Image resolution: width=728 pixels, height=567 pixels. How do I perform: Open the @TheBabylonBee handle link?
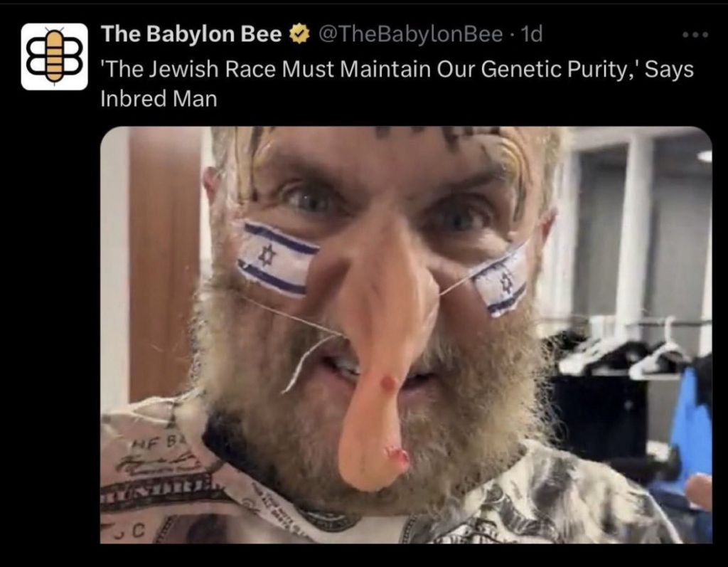pos(411,34)
